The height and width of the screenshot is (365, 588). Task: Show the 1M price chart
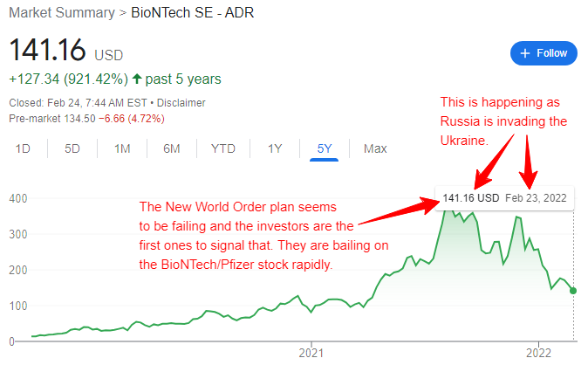122,148
